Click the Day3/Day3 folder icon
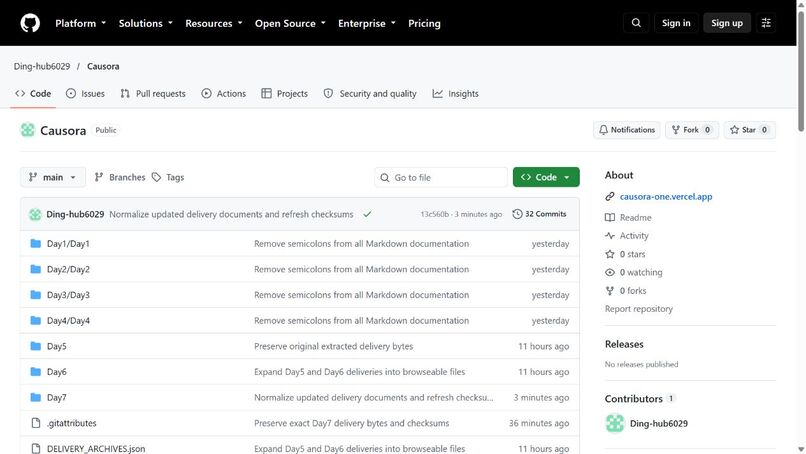Image resolution: width=806 pixels, height=454 pixels. click(x=35, y=295)
